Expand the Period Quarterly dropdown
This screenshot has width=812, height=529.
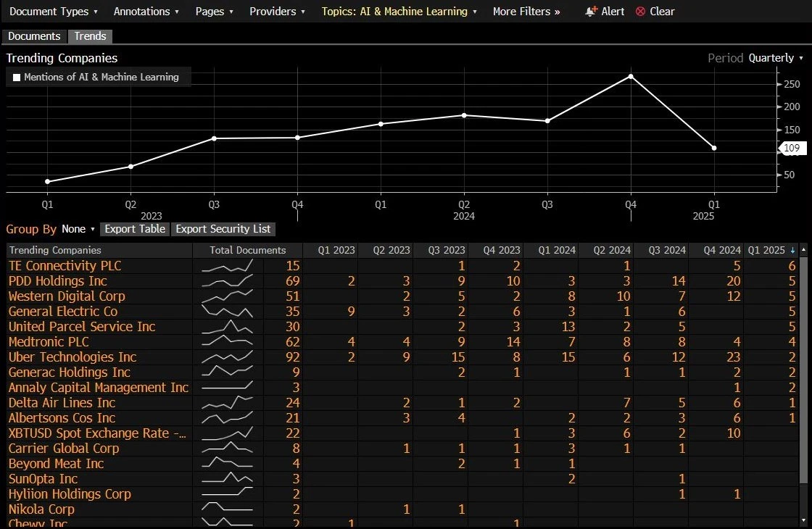[x=775, y=58]
